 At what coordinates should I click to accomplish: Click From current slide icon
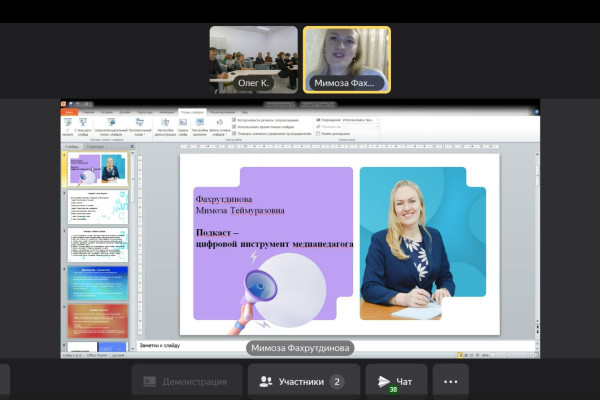coord(83,123)
